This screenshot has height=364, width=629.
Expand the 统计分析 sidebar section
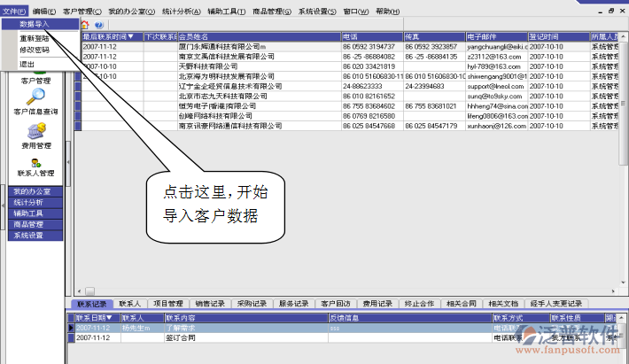click(35, 203)
